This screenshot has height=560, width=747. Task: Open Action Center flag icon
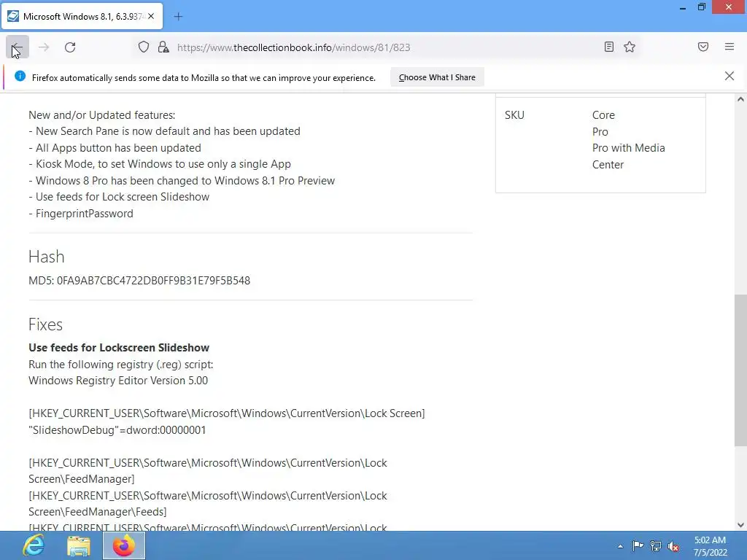(x=638, y=545)
